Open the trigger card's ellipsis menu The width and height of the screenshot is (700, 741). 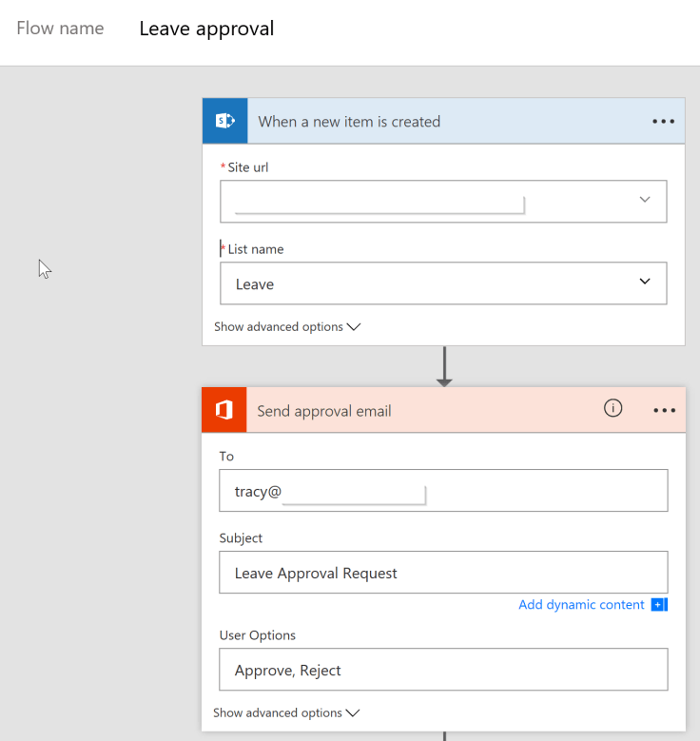pyautogui.click(x=663, y=122)
